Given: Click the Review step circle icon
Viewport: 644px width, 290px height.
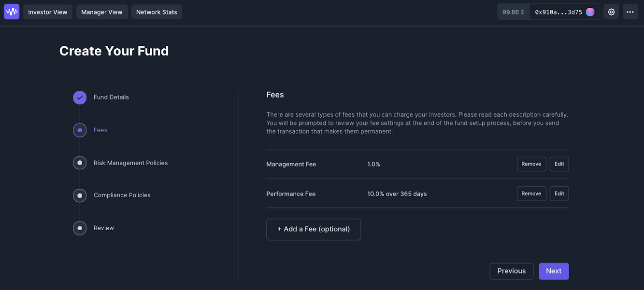Looking at the screenshot, I should pos(80,228).
